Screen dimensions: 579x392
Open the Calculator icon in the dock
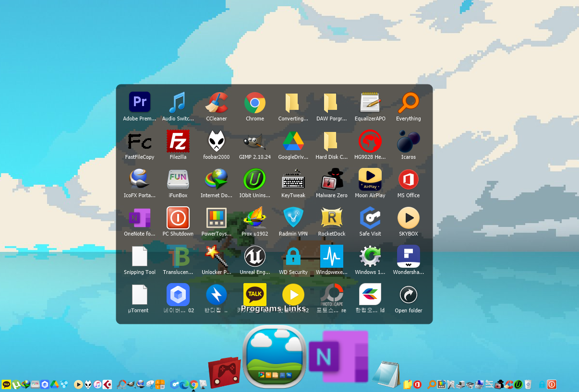point(160,384)
